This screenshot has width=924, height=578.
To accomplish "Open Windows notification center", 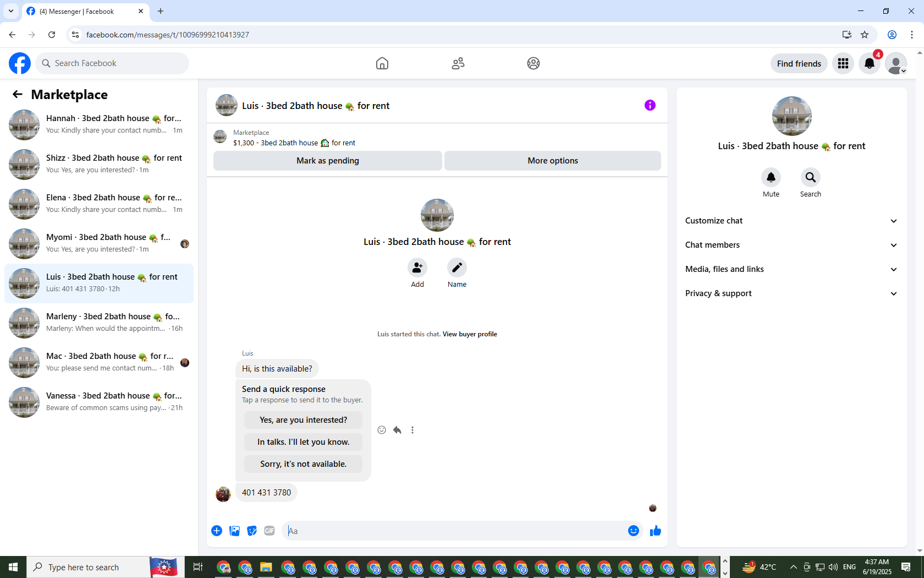I will pyautogui.click(x=906, y=567).
